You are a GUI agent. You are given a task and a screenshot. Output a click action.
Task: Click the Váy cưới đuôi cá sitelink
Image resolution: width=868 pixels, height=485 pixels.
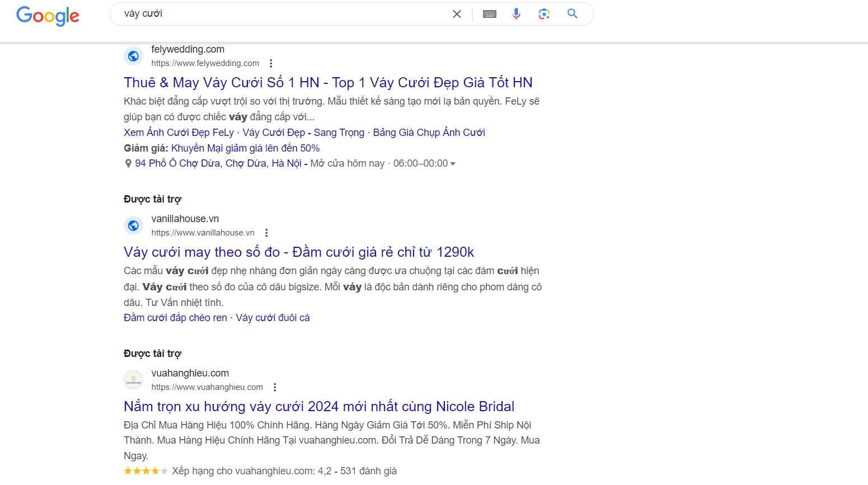[x=273, y=318]
